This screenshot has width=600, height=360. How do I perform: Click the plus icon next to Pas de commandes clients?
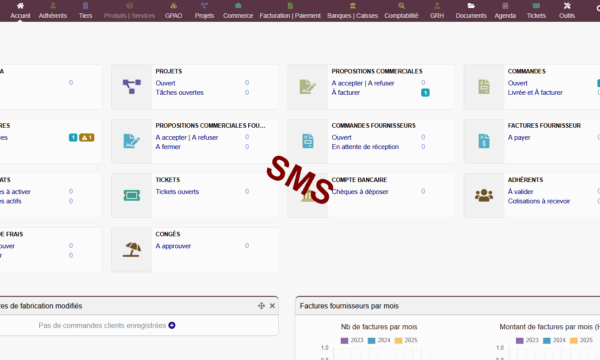click(172, 326)
